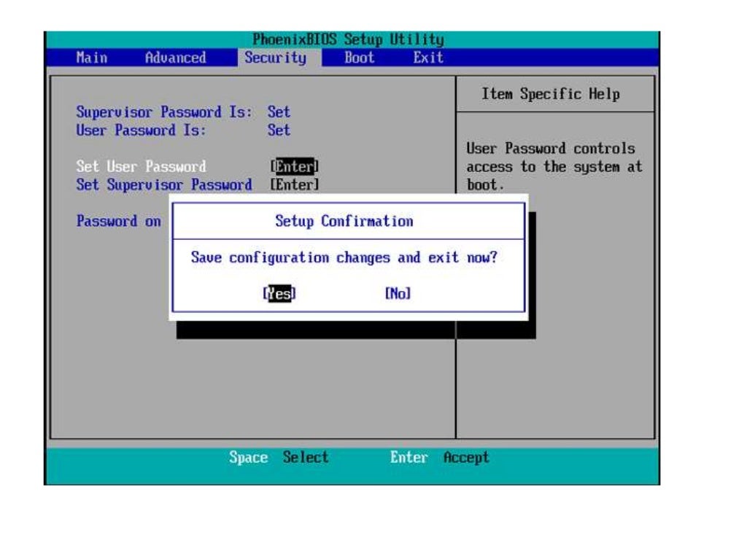Click the Enter key hint in footer
The height and width of the screenshot is (560, 747).
409,457
